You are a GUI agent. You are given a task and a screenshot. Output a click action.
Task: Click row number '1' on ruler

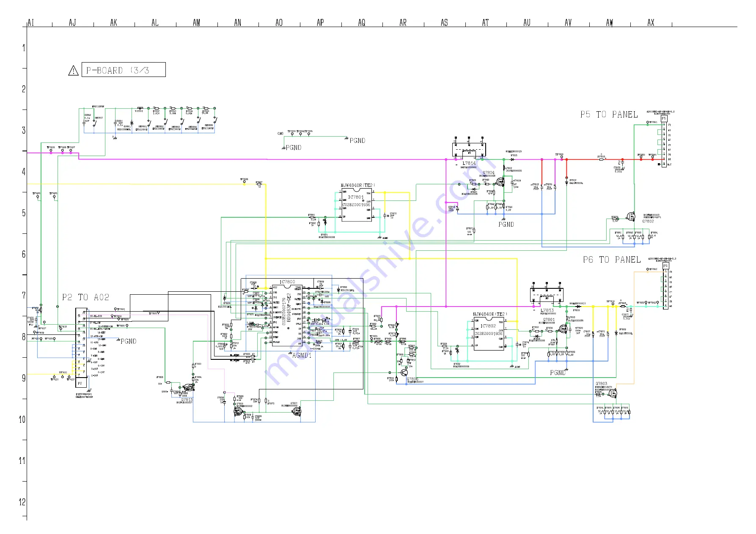click(x=24, y=48)
